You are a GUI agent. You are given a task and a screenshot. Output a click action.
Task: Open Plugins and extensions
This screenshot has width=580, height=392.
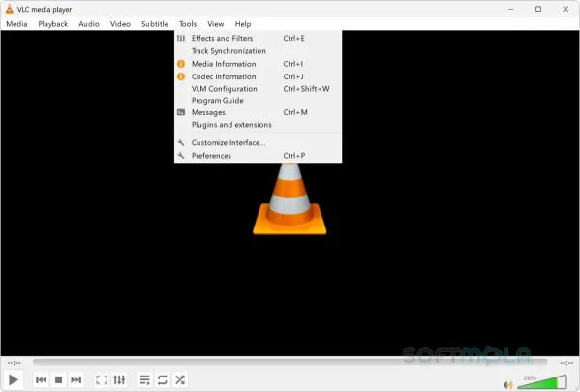pyautogui.click(x=258, y=125)
